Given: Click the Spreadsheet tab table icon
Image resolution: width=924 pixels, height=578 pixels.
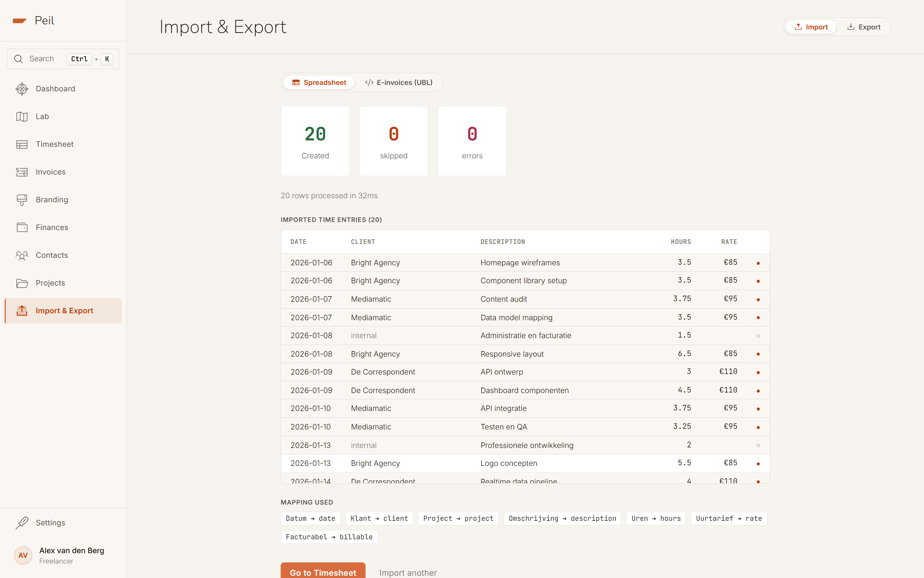Looking at the screenshot, I should pos(295,83).
